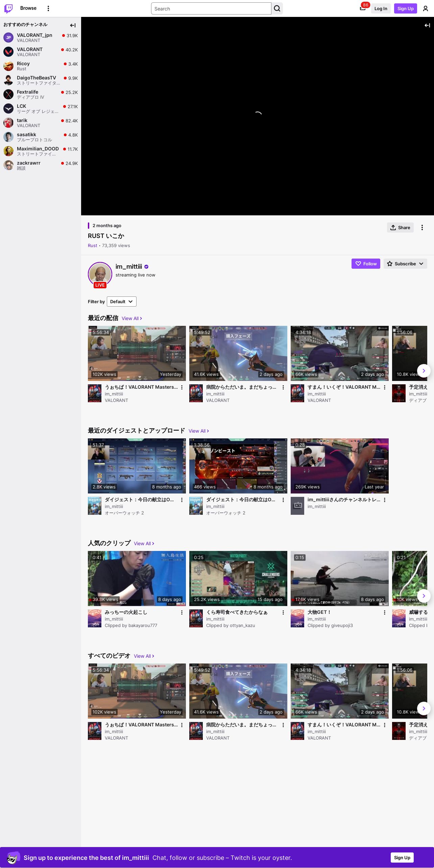The image size is (434, 868).
Task: Click 'Clipped by ottyan_kazu' text
Action: tap(231, 626)
